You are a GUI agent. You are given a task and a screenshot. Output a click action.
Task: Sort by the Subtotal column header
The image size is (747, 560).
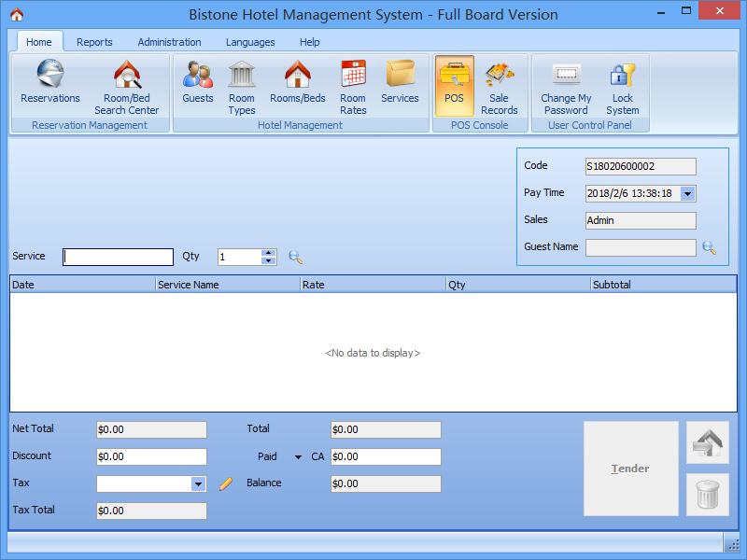point(664,285)
